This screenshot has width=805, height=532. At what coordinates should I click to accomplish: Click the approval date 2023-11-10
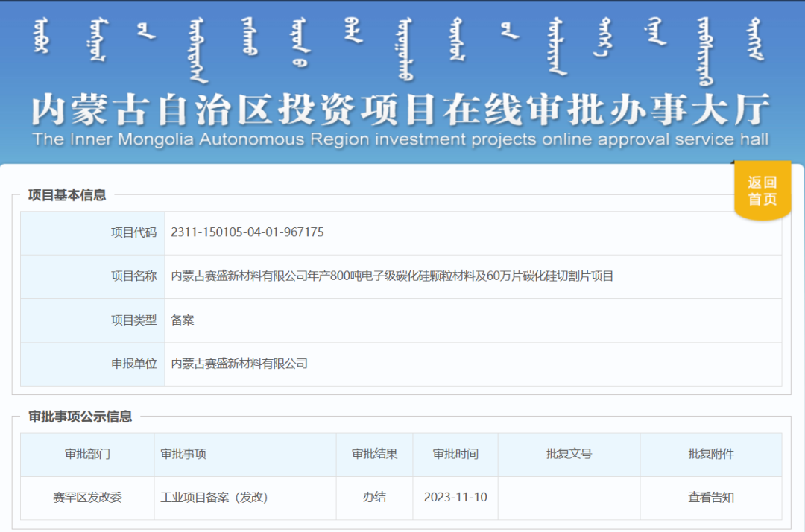pyautogui.click(x=455, y=498)
